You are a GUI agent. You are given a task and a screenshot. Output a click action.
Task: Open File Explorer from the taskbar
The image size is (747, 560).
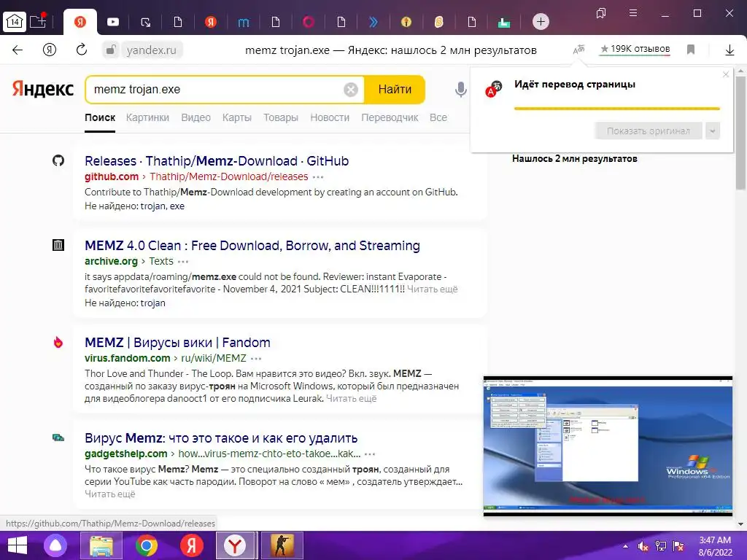[x=101, y=545]
